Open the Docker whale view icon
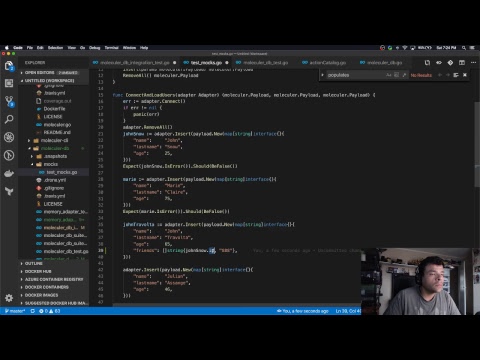The image size is (480, 360). (x=9, y=173)
